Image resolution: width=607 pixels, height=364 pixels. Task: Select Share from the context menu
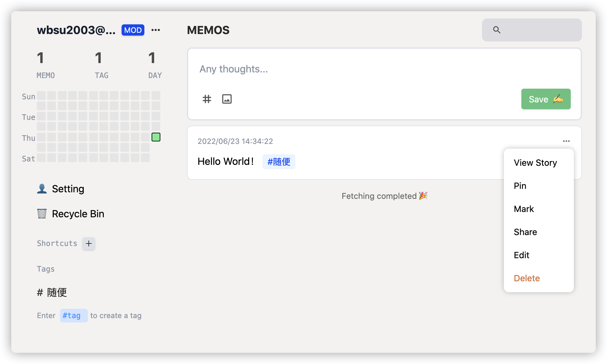point(525,232)
